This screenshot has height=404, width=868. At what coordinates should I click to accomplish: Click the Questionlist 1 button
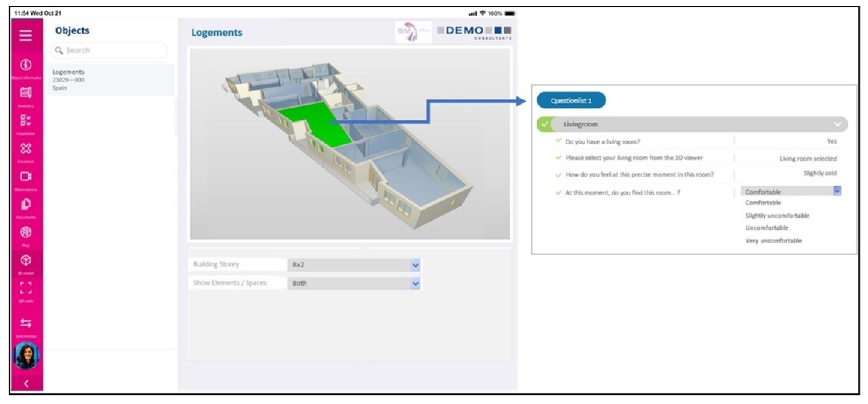point(571,100)
